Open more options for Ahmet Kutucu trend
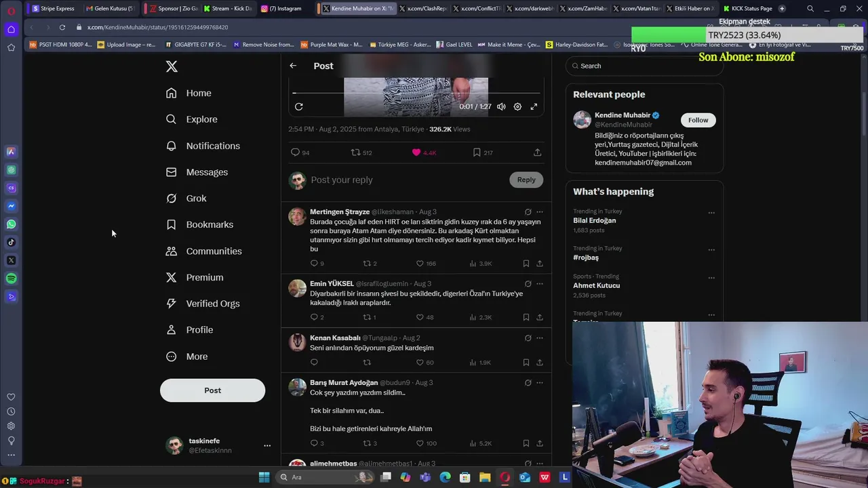The image size is (868, 488). pos(711,278)
